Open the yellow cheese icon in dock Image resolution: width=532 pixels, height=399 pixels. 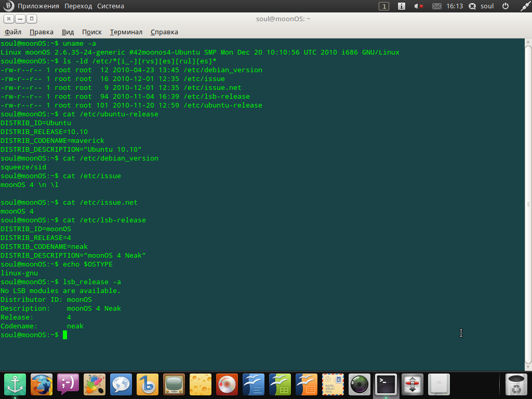click(200, 384)
